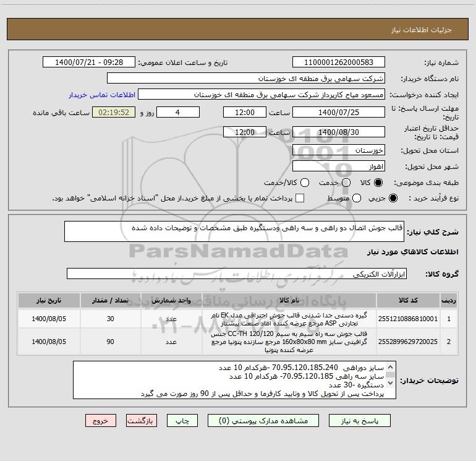The width and height of the screenshot is (476, 461).
Task: Click the چاپ print button
Action: tap(182, 421)
